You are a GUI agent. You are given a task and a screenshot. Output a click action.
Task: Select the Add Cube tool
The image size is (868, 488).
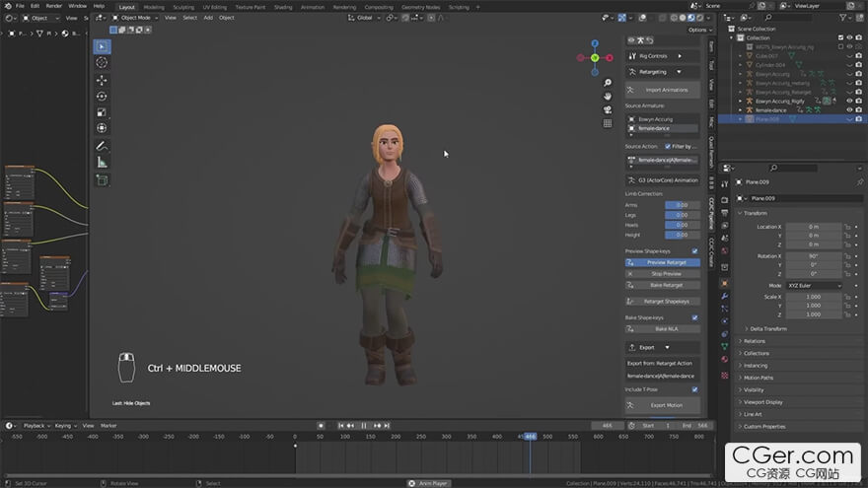102,179
